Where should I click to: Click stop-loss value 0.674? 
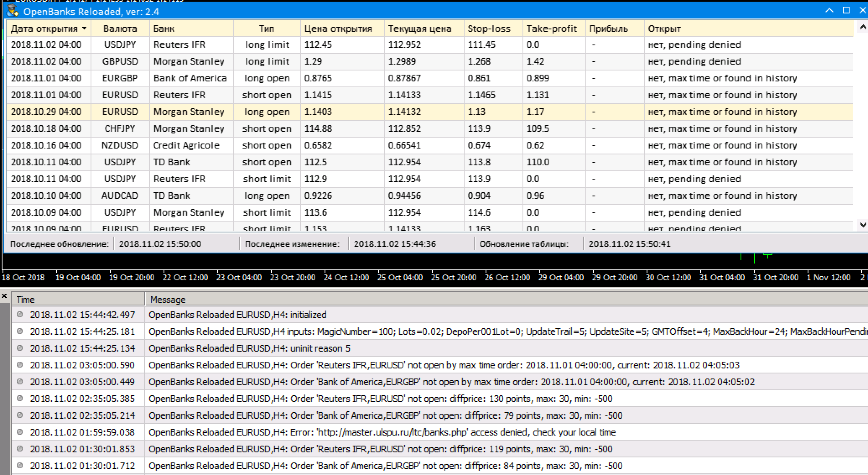pos(493,145)
